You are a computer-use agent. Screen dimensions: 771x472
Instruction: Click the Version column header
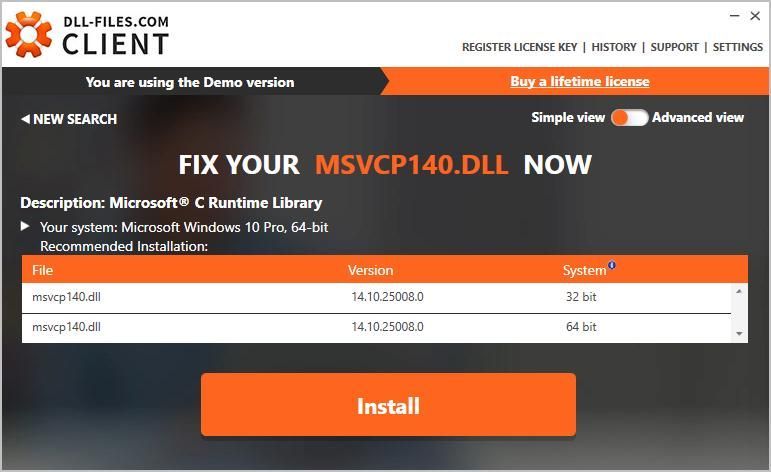[370, 270]
